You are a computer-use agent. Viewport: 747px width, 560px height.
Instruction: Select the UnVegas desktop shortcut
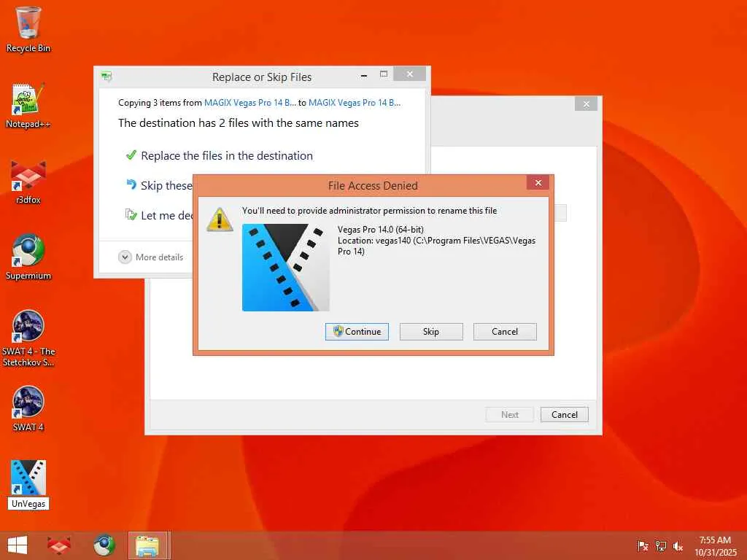click(x=28, y=484)
